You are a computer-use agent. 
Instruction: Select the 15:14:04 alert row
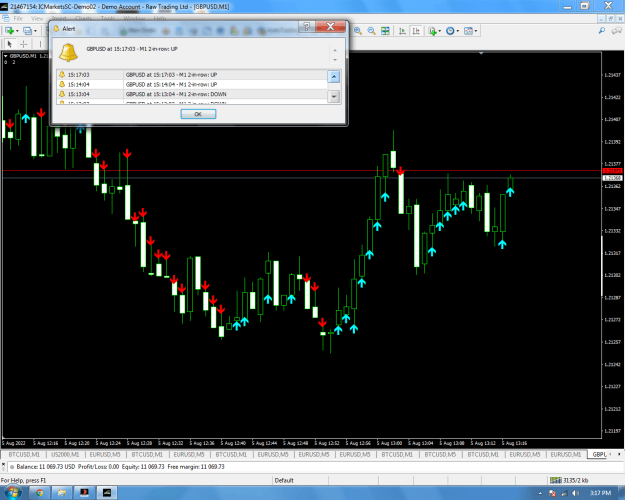(192, 84)
